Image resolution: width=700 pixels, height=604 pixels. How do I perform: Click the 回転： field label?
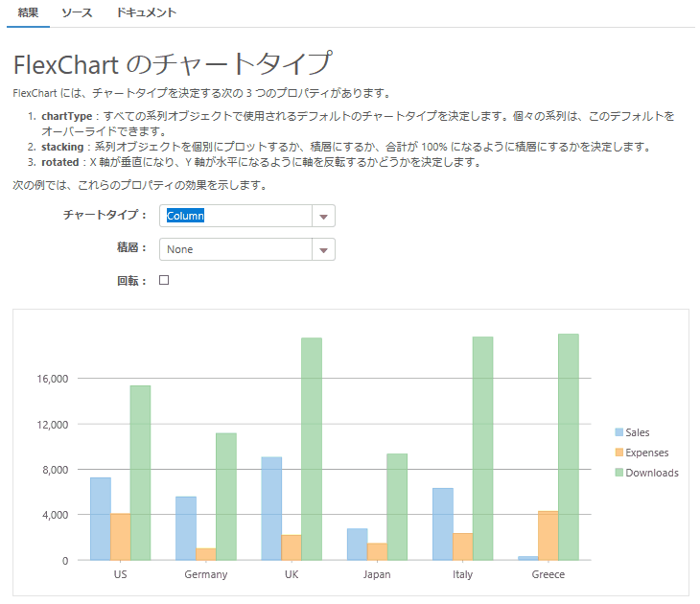(x=132, y=281)
